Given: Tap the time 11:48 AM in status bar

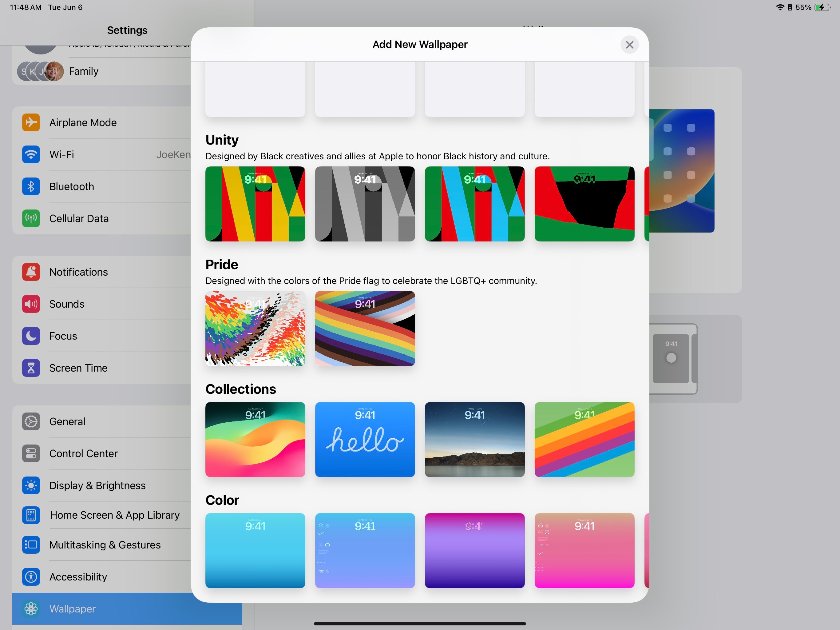Looking at the screenshot, I should [x=26, y=7].
